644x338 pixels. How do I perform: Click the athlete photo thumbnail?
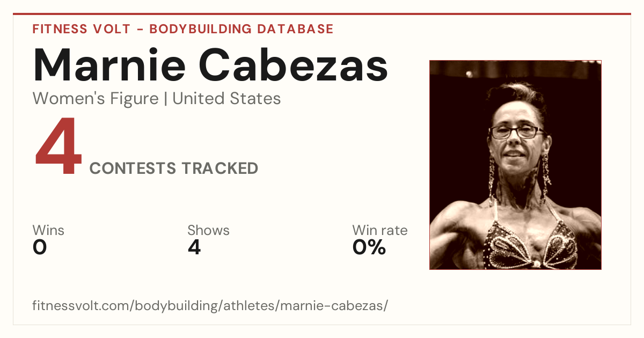click(515, 165)
